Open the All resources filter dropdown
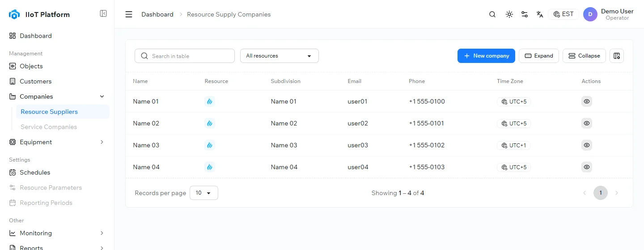The image size is (644, 250). point(280,56)
